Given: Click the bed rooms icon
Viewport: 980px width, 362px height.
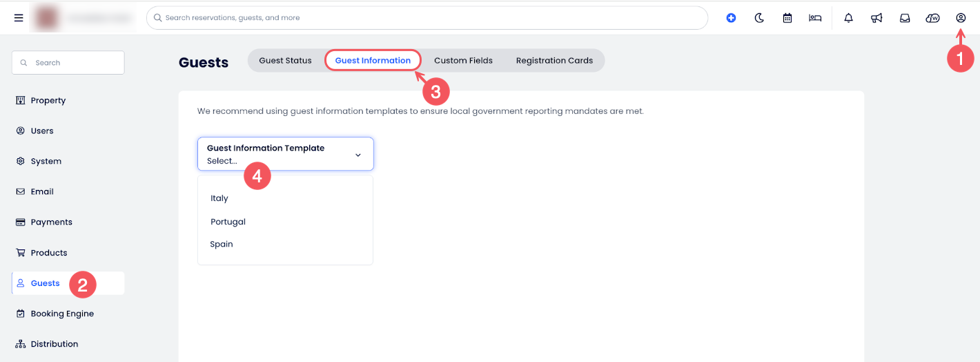Looking at the screenshot, I should [815, 18].
